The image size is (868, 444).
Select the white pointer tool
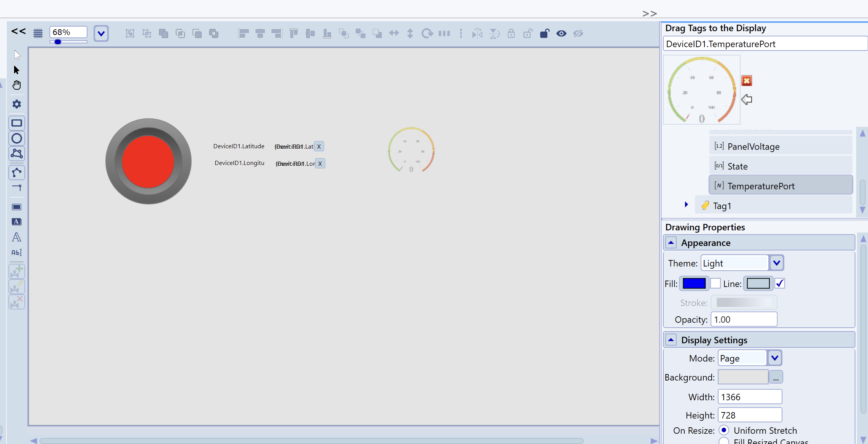[17, 55]
